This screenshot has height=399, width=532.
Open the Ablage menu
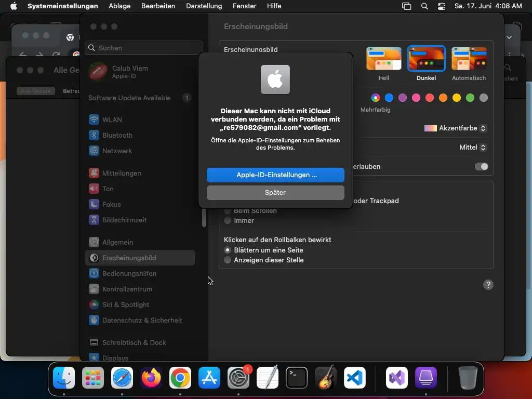[x=119, y=6]
